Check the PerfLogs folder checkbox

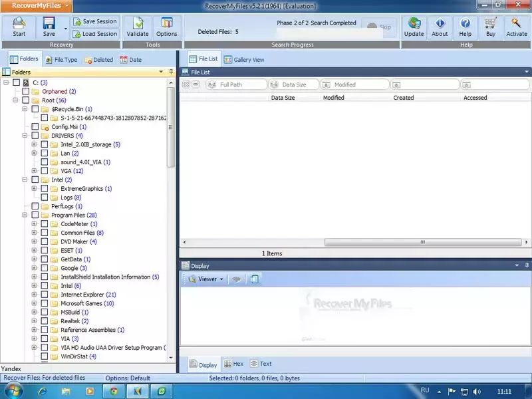(35, 206)
